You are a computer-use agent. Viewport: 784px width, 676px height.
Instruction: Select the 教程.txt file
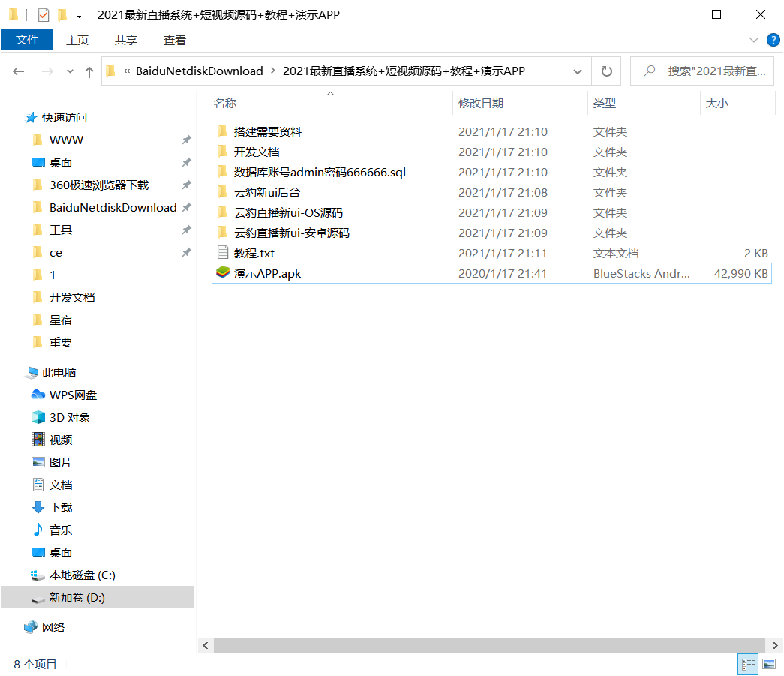click(254, 253)
